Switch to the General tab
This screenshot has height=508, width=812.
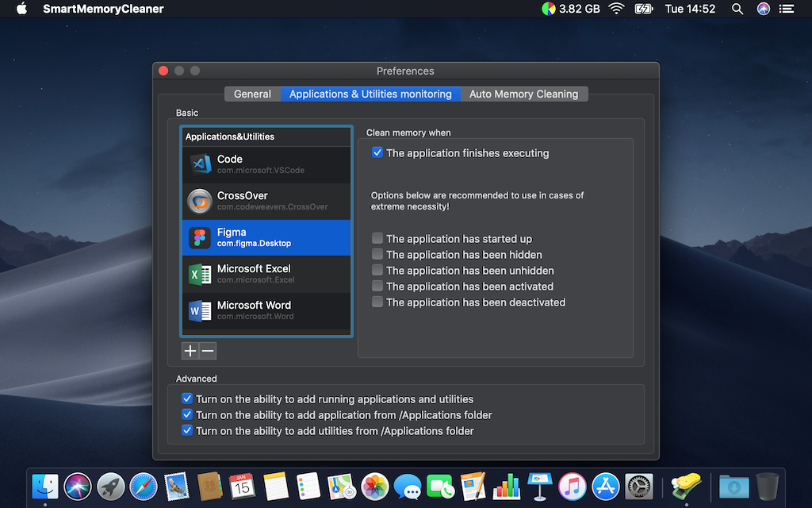click(x=252, y=94)
